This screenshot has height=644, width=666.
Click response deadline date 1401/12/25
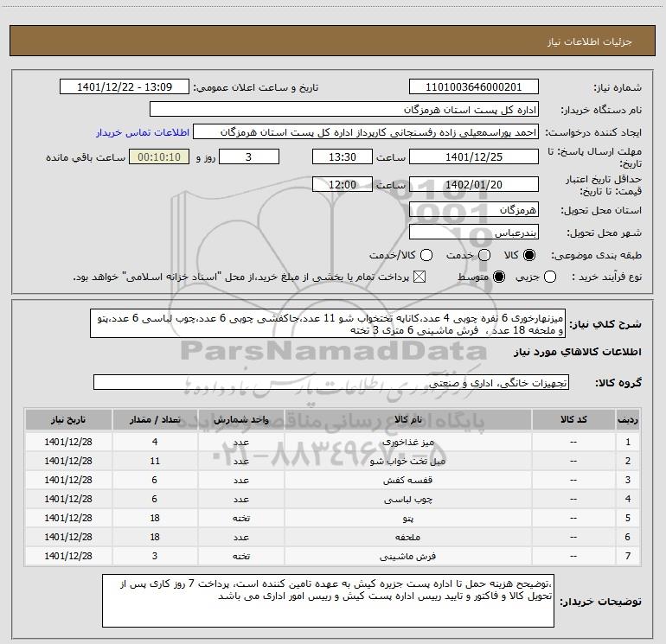click(x=474, y=156)
